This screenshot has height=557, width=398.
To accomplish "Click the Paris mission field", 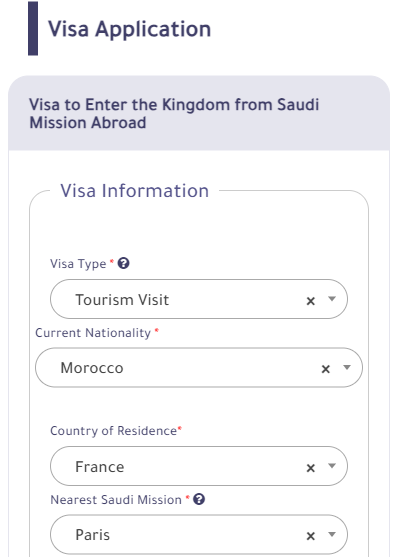I will pos(199,534).
